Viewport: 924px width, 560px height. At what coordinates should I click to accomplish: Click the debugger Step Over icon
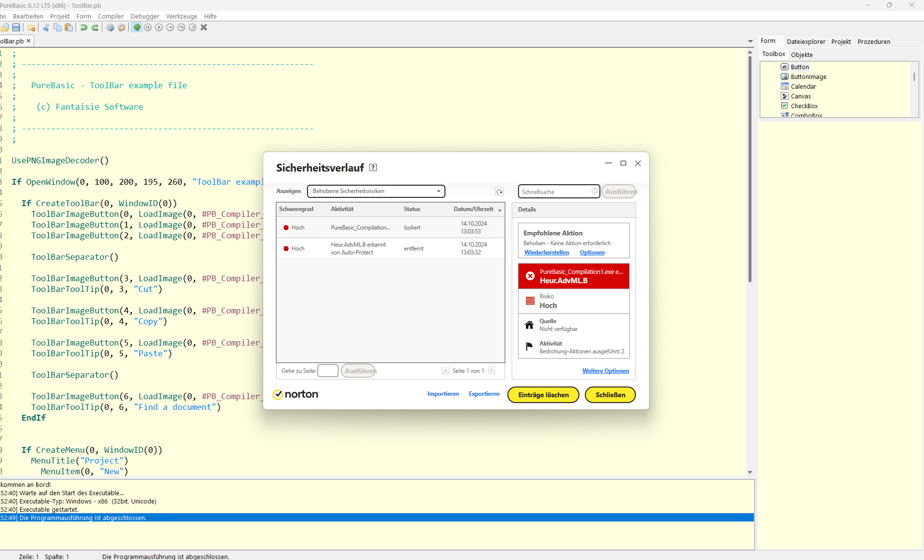pos(181,27)
